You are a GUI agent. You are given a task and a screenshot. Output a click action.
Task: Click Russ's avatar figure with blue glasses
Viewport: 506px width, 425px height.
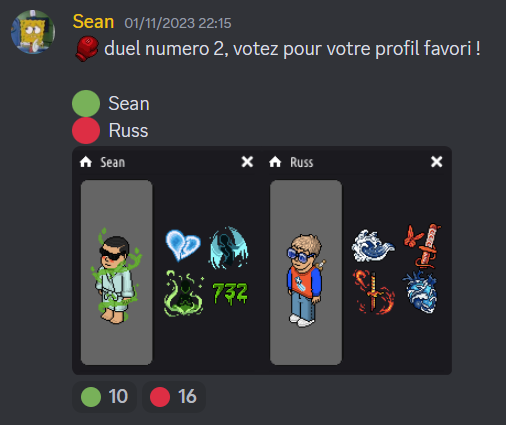pyautogui.click(x=304, y=281)
